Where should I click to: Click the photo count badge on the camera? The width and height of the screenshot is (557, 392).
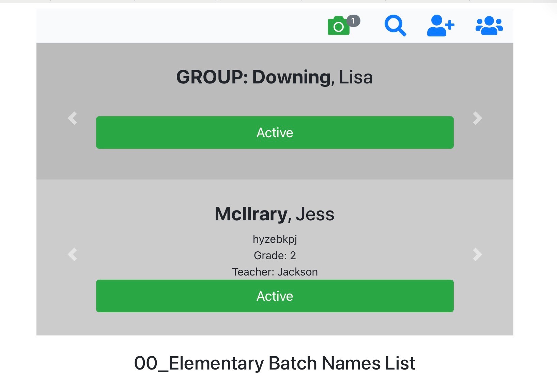click(353, 21)
